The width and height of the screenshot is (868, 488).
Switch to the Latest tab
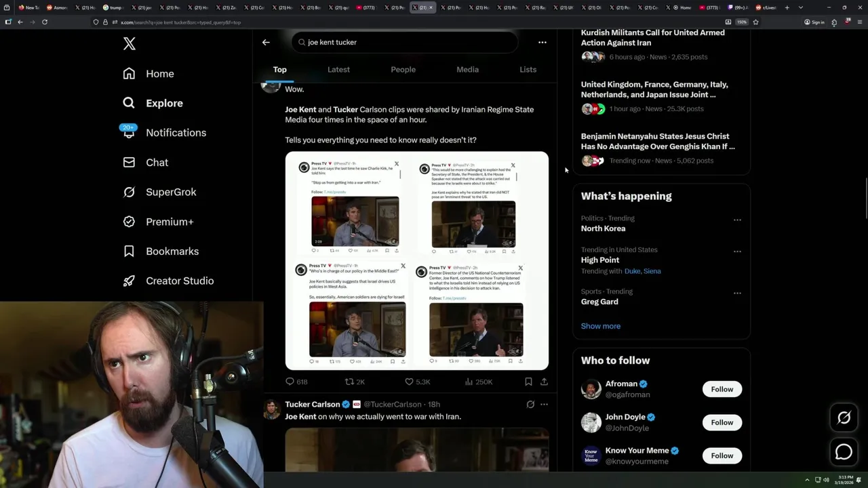(x=338, y=69)
